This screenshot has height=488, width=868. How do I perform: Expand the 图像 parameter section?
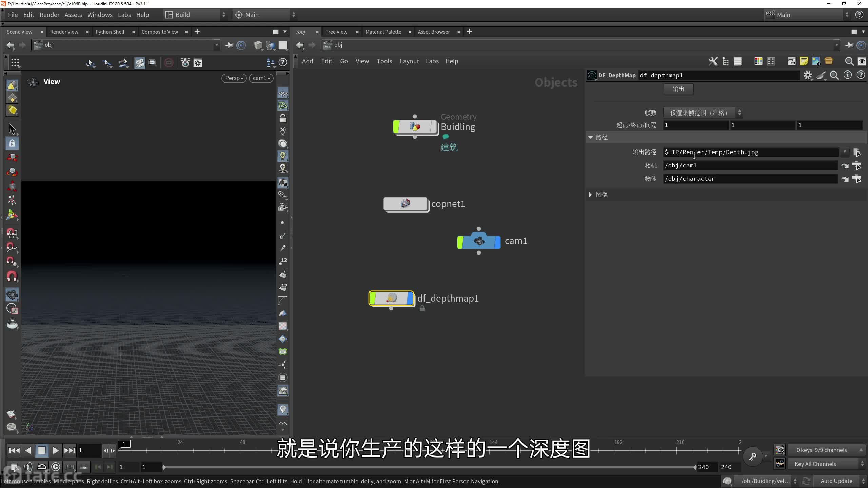[x=590, y=195]
